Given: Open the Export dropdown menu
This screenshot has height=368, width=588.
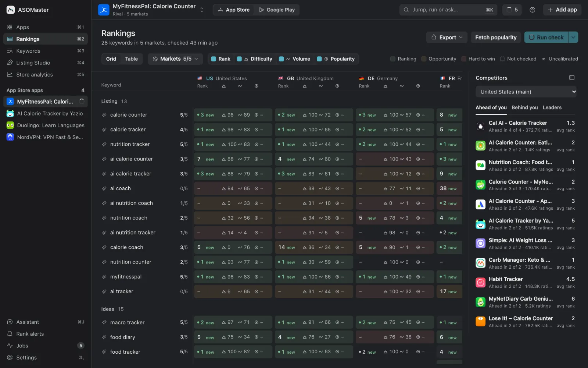Looking at the screenshot, I should pos(447,37).
